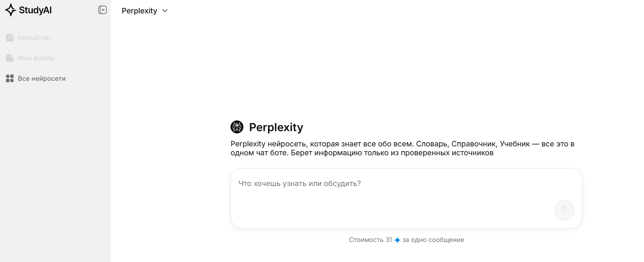
Task: Open Мои файлы via the document icon
Action: click(x=10, y=58)
